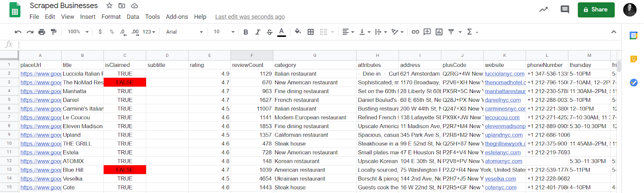Open text rotation dropdown
This screenshot has height=193, width=644.
[x=397, y=32]
